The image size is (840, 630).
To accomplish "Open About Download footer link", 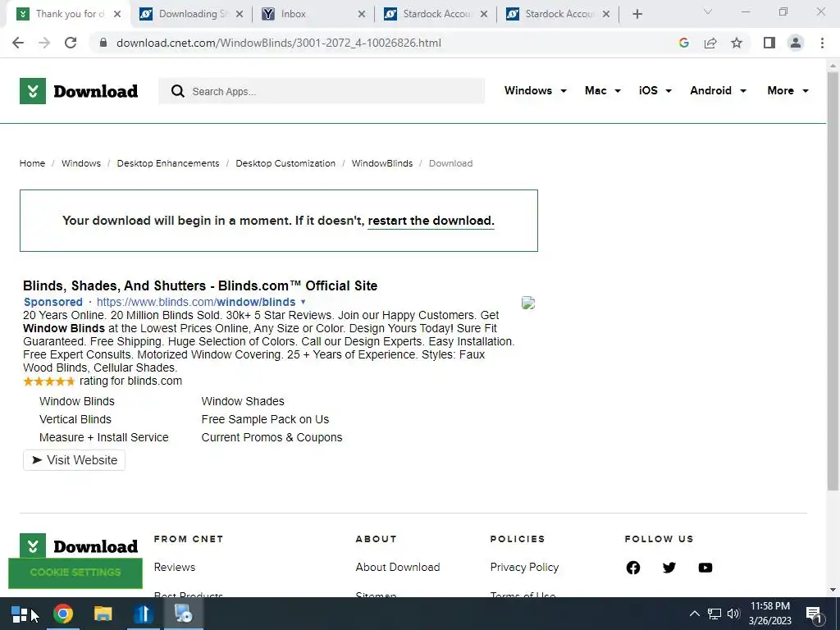I will (398, 568).
